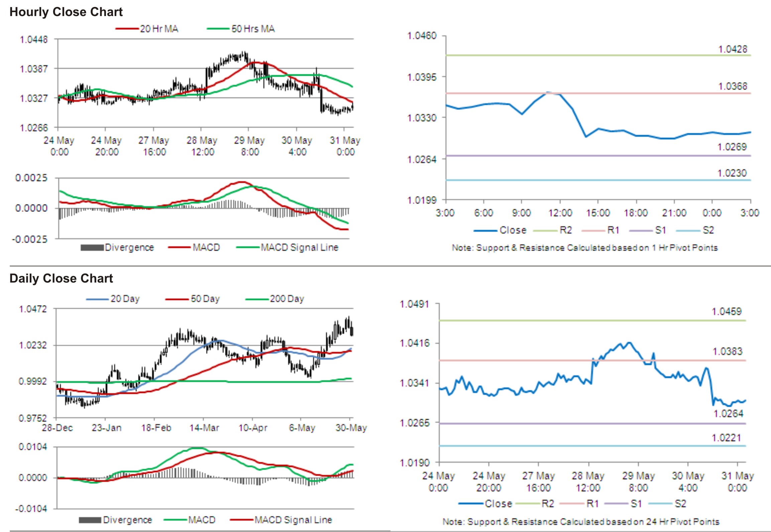The image size is (771, 532).
Task: Click the 1.0459 R2 level label
Action: tap(727, 312)
